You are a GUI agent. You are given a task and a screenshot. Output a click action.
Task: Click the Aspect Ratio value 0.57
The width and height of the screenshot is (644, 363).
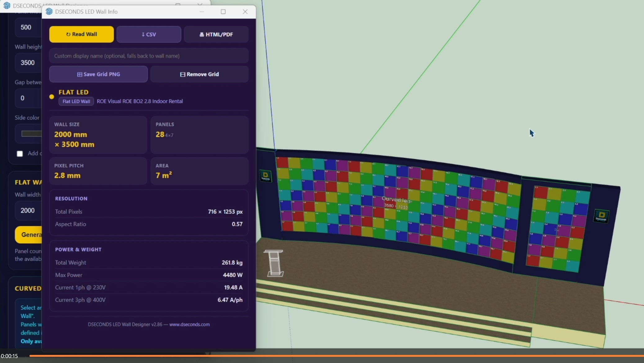click(x=237, y=224)
